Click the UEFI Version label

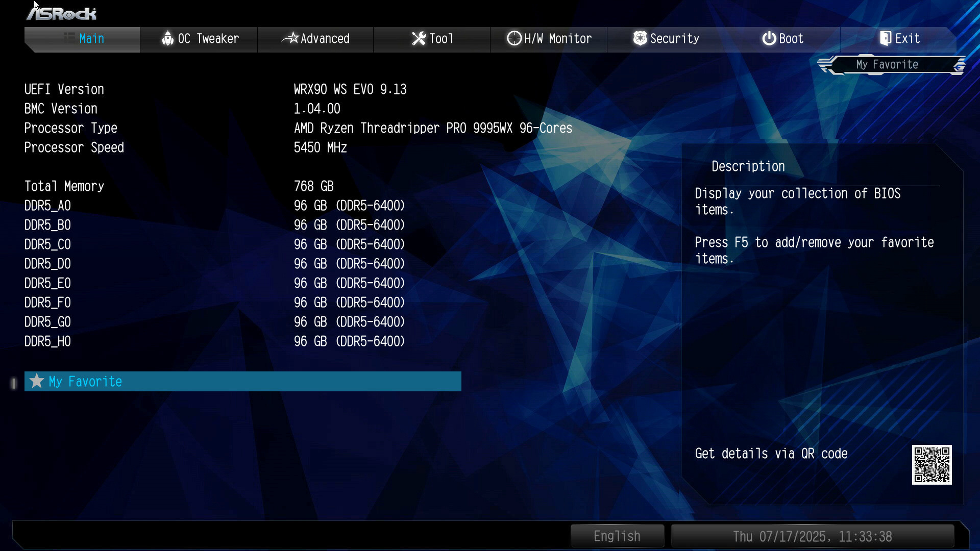[x=64, y=89]
